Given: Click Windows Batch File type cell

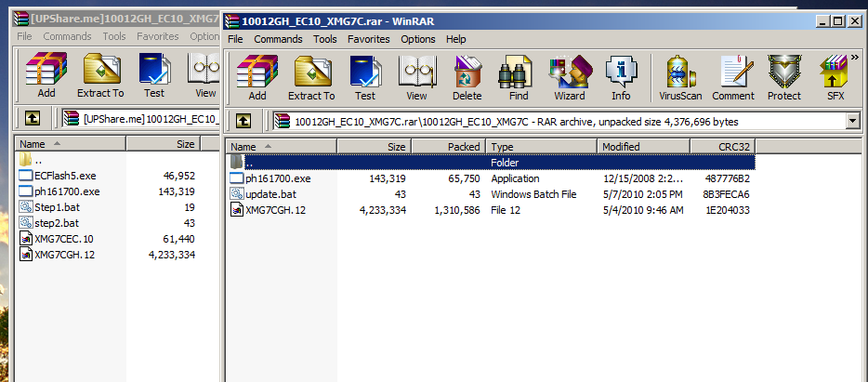Looking at the screenshot, I should [x=533, y=194].
